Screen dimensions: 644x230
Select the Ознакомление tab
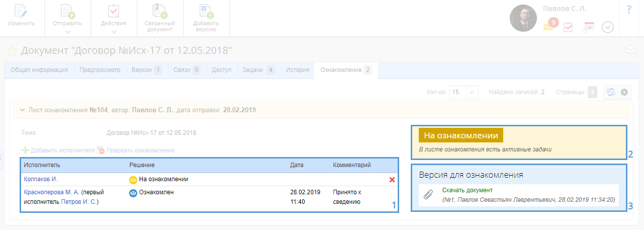tap(346, 70)
